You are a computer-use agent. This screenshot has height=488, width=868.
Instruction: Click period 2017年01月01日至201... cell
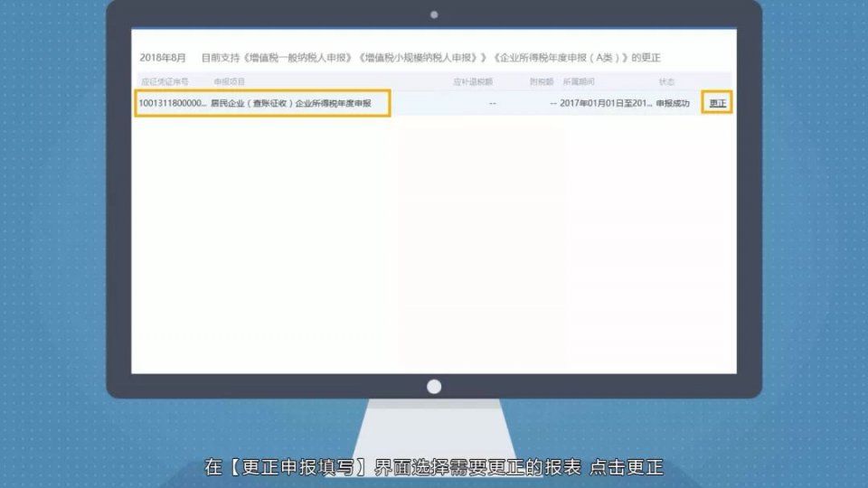coord(606,103)
